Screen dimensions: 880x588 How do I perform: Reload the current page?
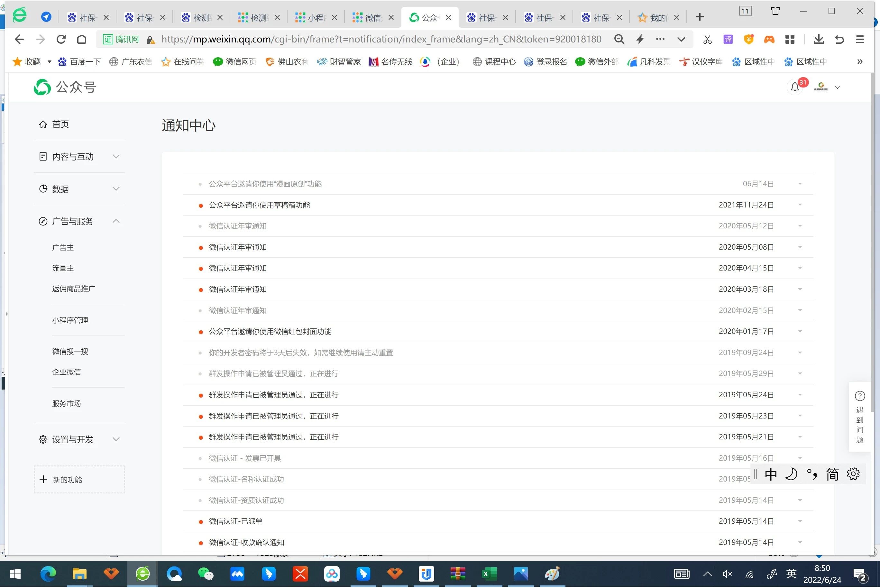tap(61, 39)
